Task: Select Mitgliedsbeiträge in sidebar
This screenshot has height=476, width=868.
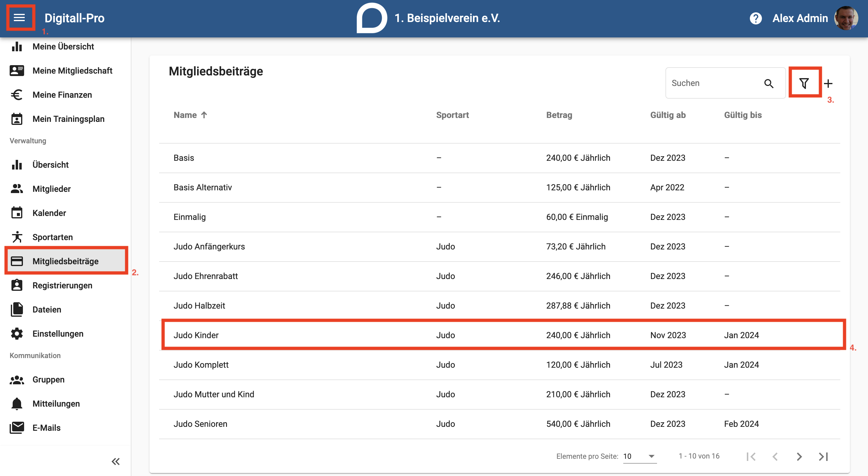Action: pyautogui.click(x=65, y=261)
